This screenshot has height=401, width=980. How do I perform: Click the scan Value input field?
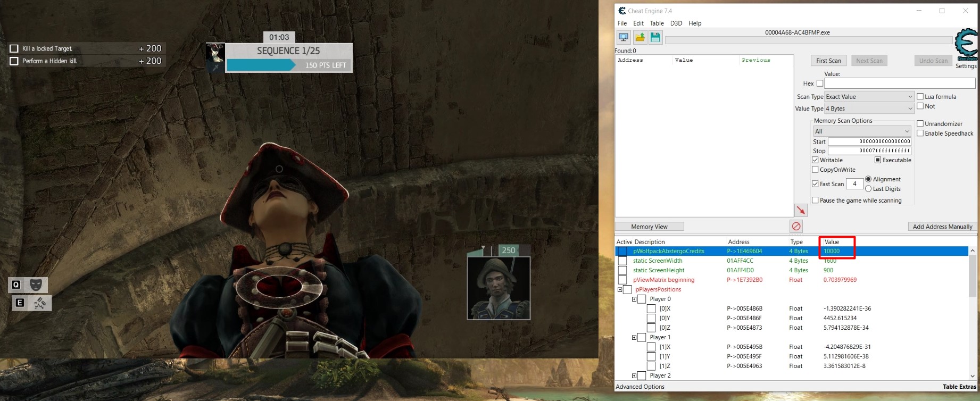pyautogui.click(x=900, y=83)
